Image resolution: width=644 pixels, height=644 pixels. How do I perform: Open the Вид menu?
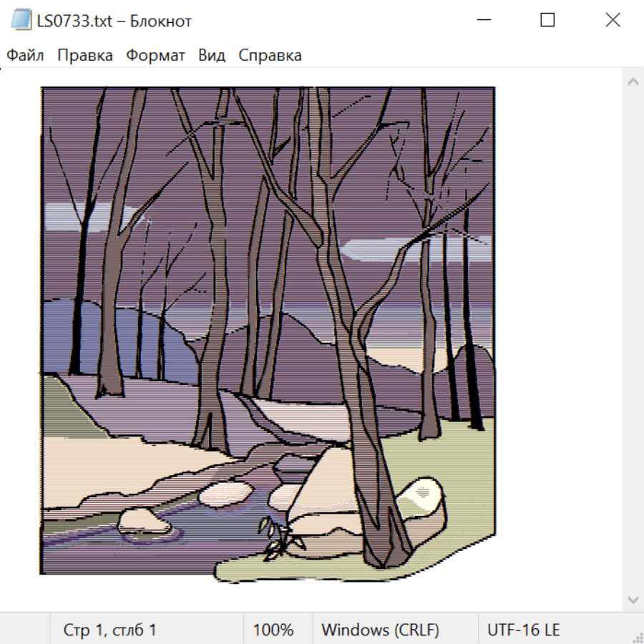212,55
